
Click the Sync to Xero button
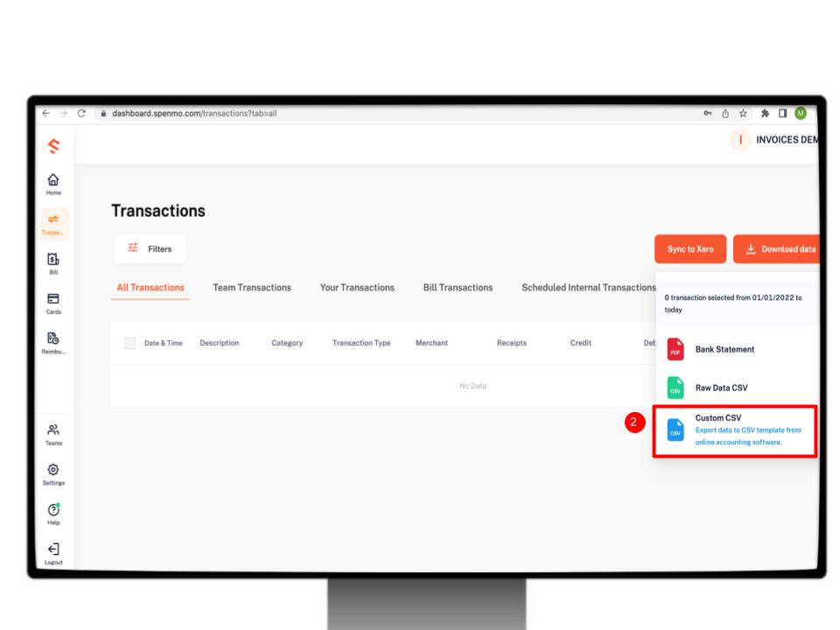(x=690, y=249)
